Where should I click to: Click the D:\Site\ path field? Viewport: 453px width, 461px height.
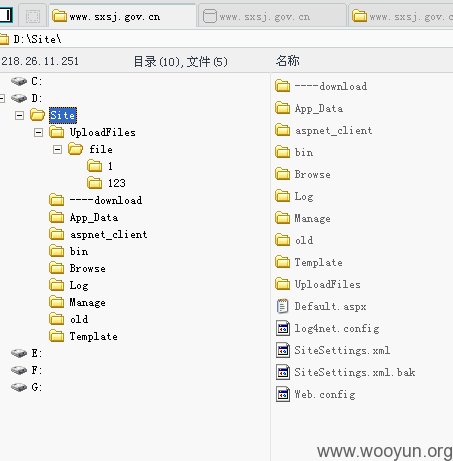click(x=226, y=39)
